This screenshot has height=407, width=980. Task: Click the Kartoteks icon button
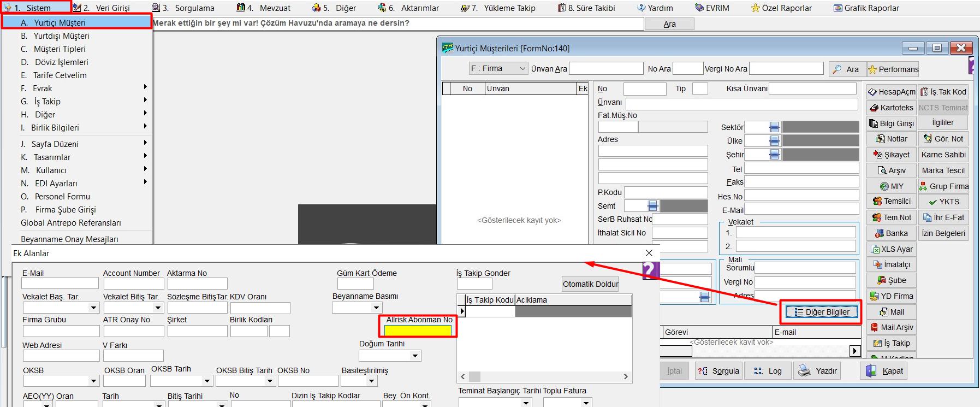coord(891,108)
